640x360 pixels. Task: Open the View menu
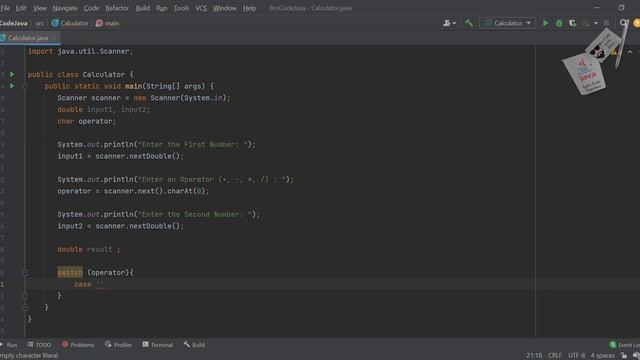click(40, 8)
